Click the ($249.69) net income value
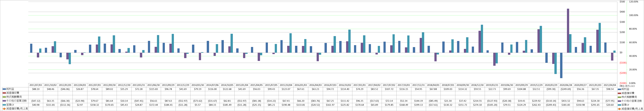 pyautogui.click(x=566, y=89)
